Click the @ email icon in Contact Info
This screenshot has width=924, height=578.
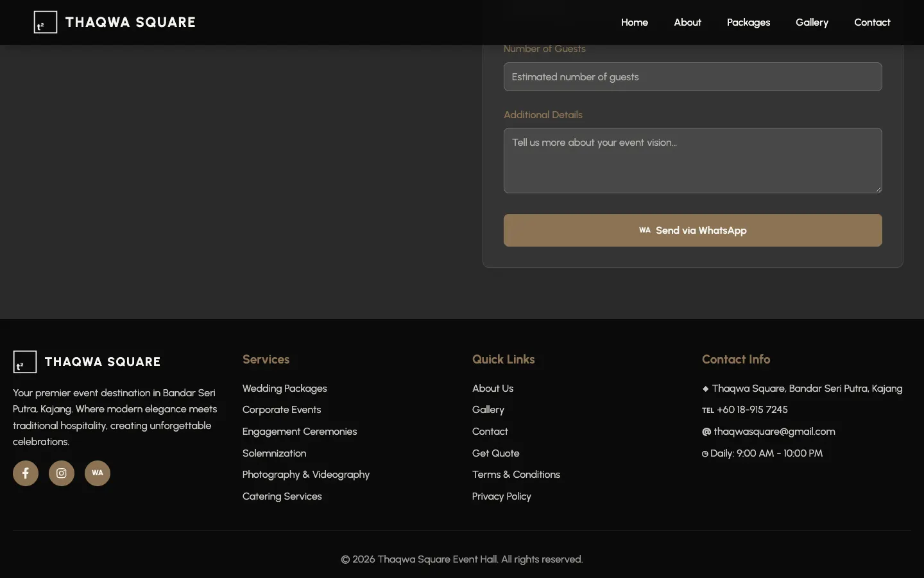706,432
